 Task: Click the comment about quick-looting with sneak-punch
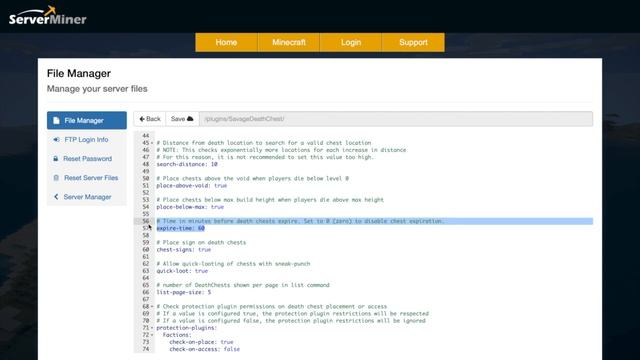[x=233, y=264]
